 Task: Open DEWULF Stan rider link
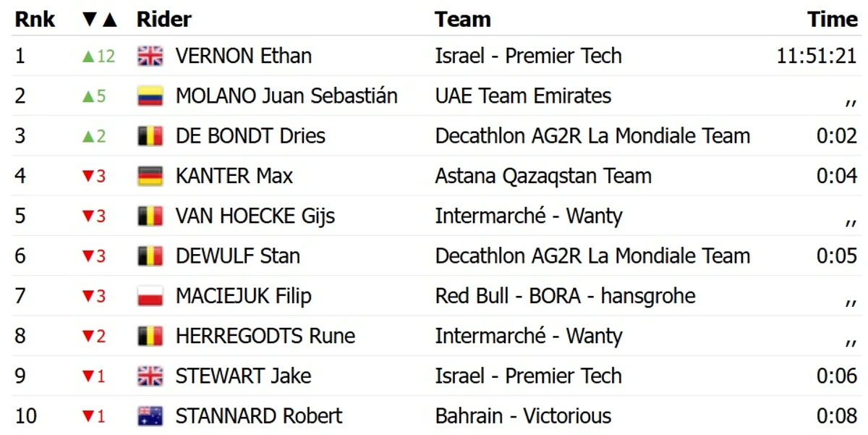[238, 256]
